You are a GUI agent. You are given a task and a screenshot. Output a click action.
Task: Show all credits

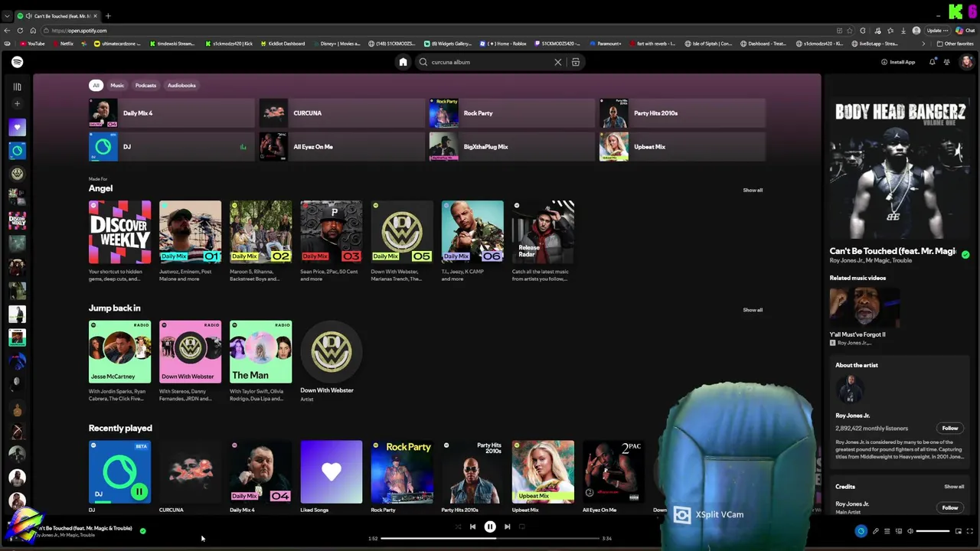pos(953,487)
